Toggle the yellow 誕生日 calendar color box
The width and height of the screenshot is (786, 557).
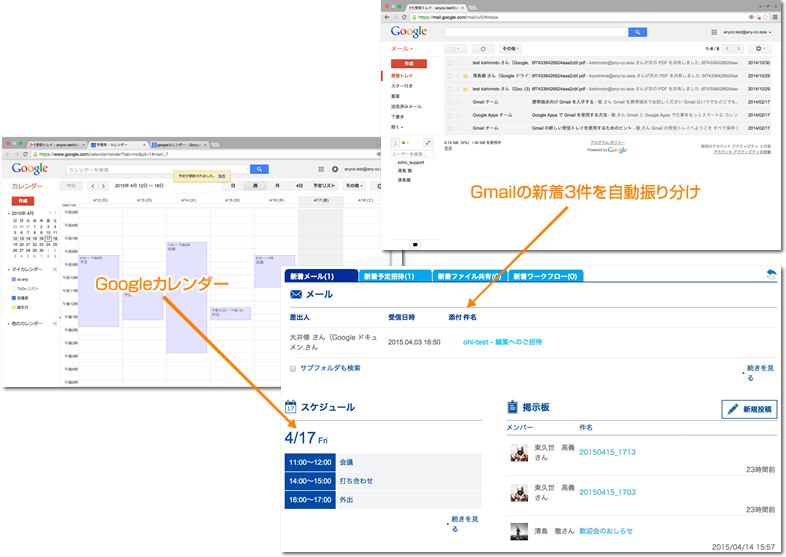click(14, 307)
